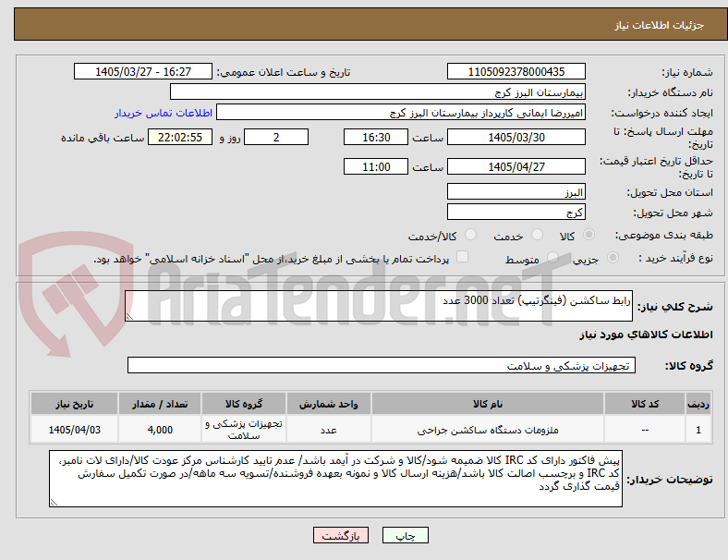The image size is (728, 560).
Task: Click the need number field 1105092378000435
Action: (x=516, y=71)
